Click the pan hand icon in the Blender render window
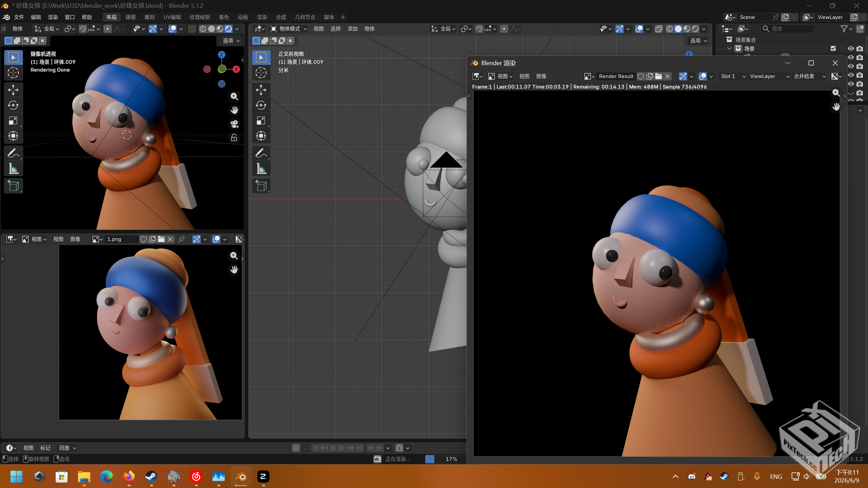Screen dimensions: 868x488 [836, 107]
